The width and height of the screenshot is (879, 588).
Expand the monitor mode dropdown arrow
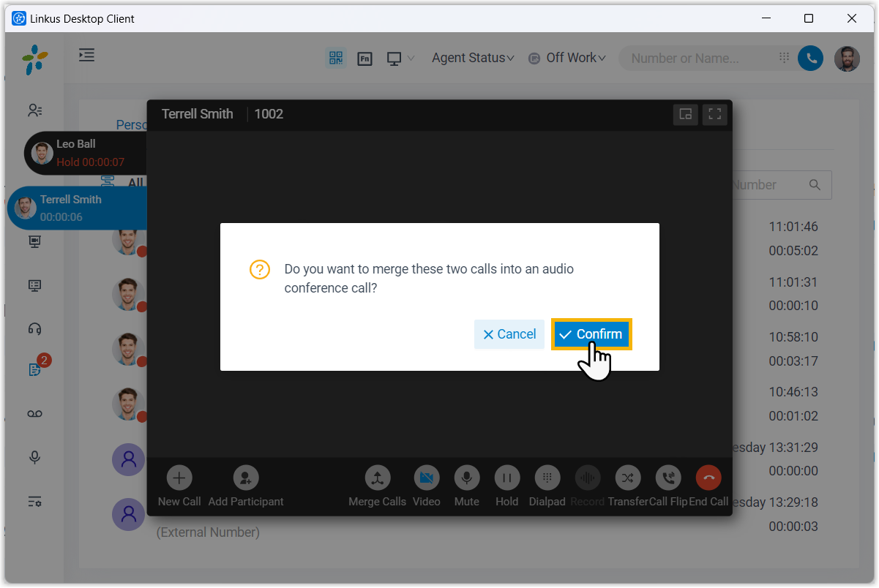(x=411, y=59)
